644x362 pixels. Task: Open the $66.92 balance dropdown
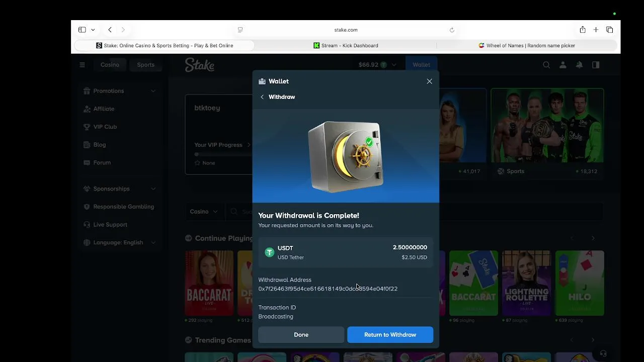coord(377,64)
